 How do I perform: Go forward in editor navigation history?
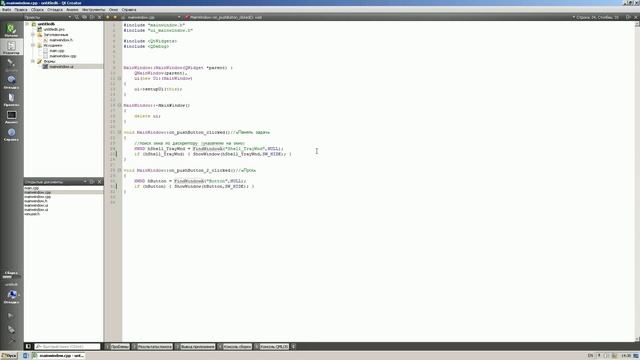click(115, 17)
